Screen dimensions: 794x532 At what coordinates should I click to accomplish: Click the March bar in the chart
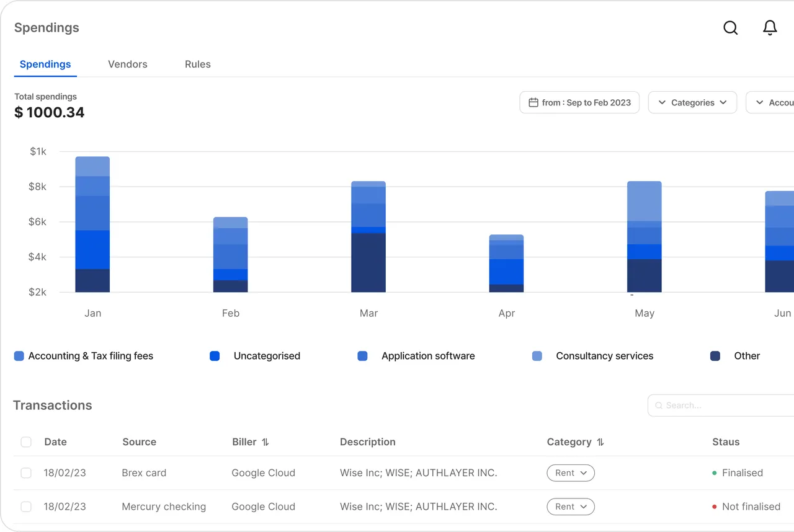(x=368, y=237)
